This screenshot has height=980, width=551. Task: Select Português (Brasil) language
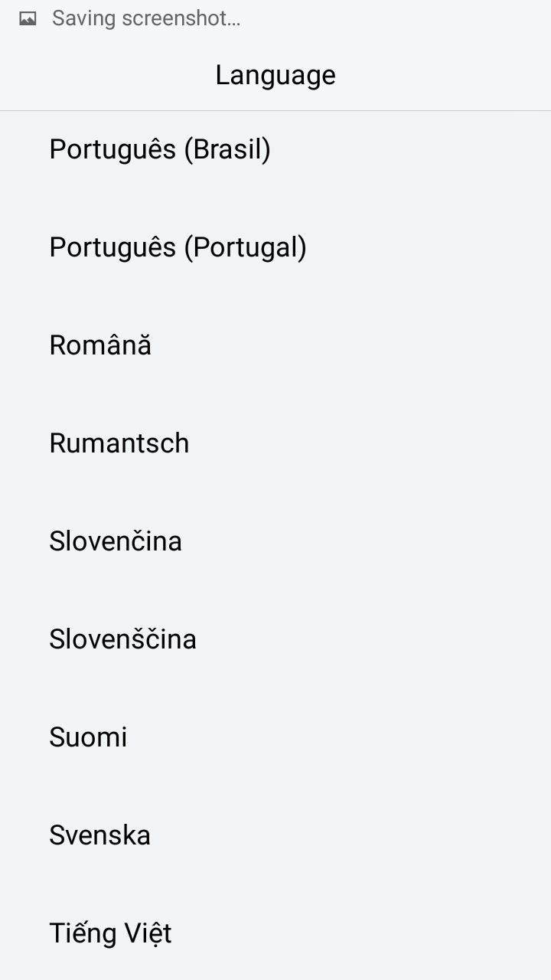coord(275,149)
